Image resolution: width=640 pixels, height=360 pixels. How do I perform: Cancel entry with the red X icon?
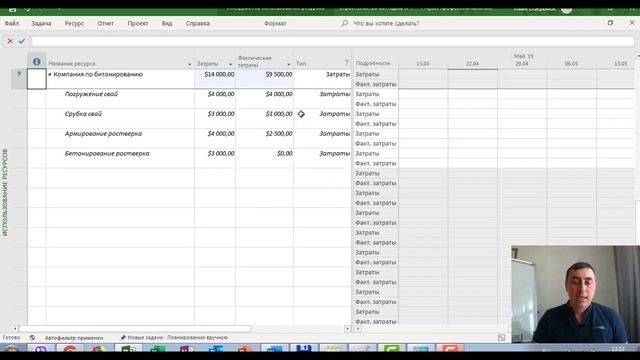[10, 41]
